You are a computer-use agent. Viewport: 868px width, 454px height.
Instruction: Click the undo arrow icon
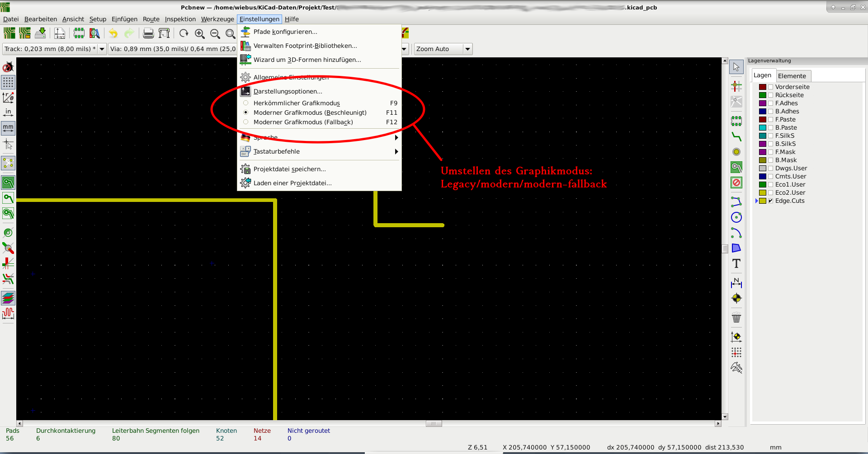click(113, 33)
